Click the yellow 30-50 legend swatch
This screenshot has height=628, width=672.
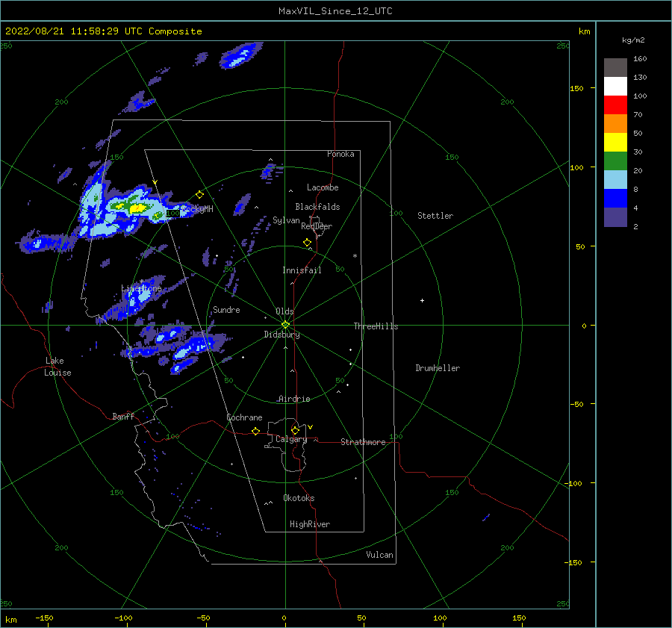click(615, 142)
